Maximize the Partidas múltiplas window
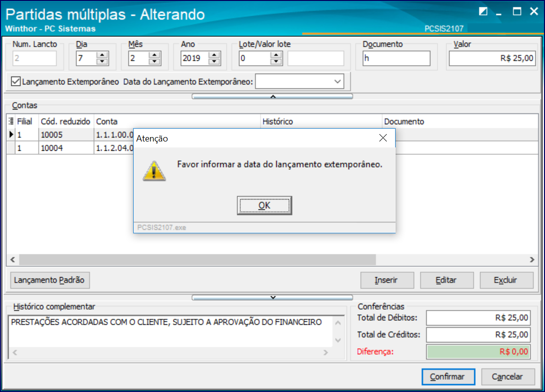Screen dimensions: 545x392 coord(517,11)
